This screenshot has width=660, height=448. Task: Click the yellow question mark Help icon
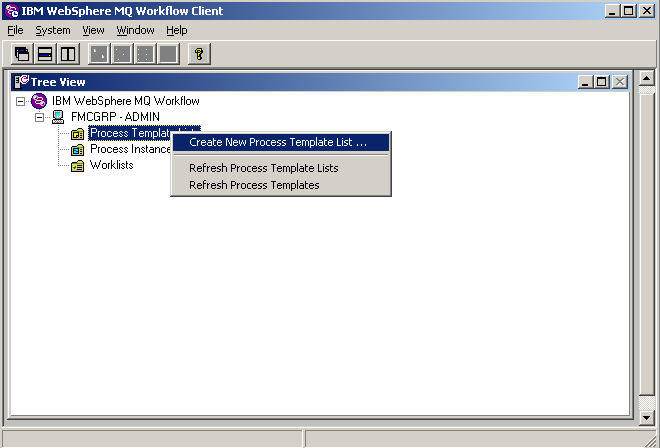coord(199,54)
